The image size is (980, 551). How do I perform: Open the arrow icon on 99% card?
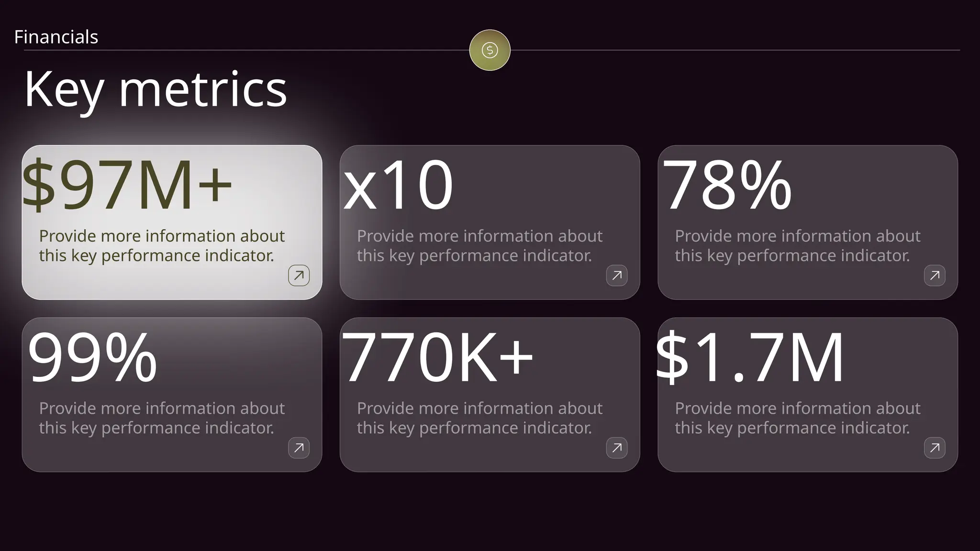click(x=299, y=448)
